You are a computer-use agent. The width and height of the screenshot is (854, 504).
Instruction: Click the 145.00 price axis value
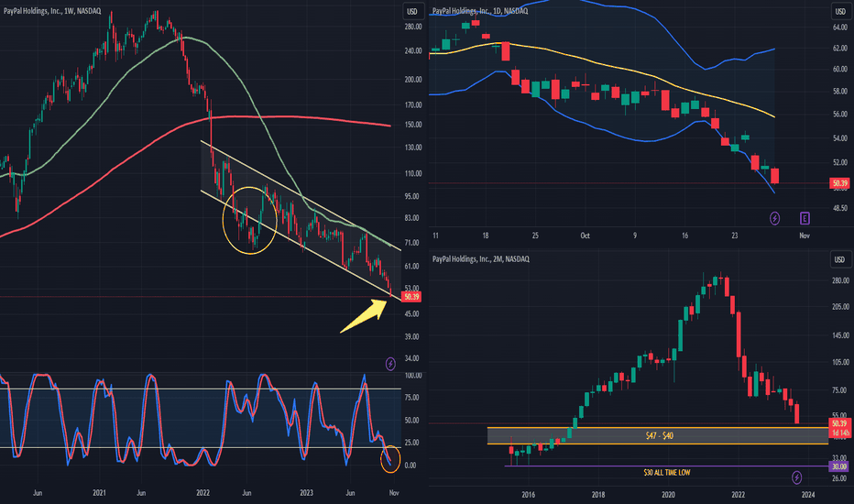coord(840,335)
